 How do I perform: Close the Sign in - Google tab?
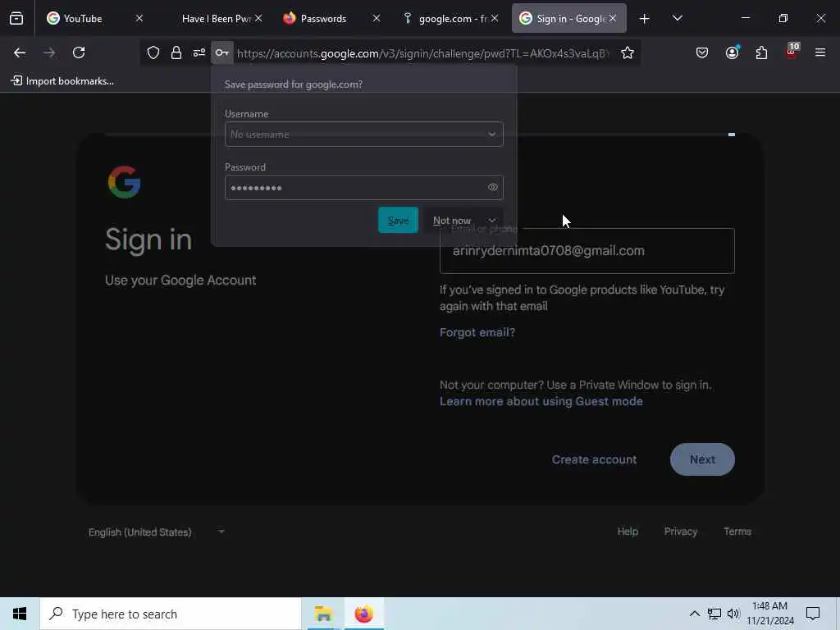pyautogui.click(x=613, y=19)
